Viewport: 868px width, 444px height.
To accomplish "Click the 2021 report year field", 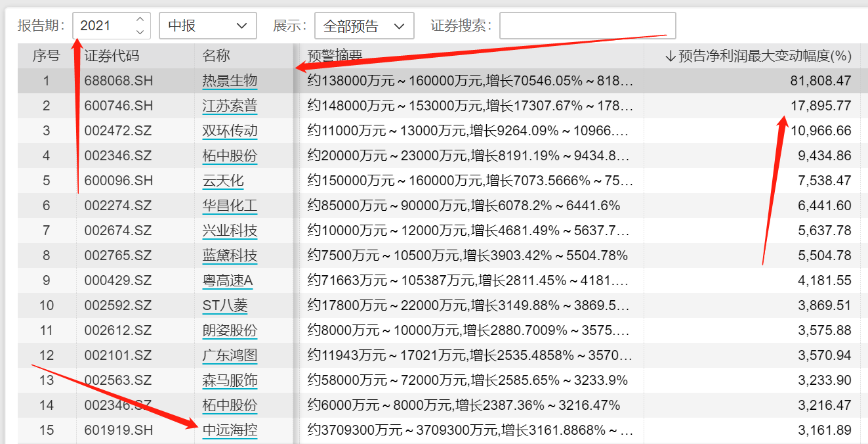I will point(104,26).
